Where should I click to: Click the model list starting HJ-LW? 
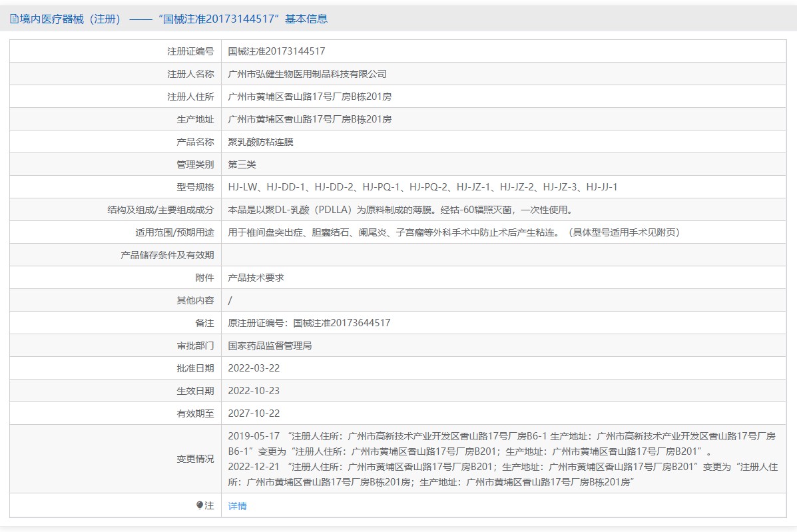coord(422,187)
